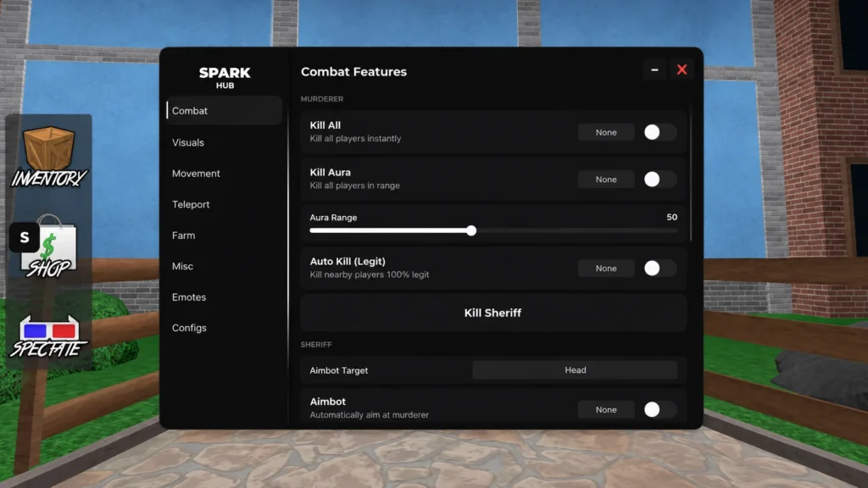
Task: Click the Spectate 3D glasses icon
Action: [x=48, y=336]
